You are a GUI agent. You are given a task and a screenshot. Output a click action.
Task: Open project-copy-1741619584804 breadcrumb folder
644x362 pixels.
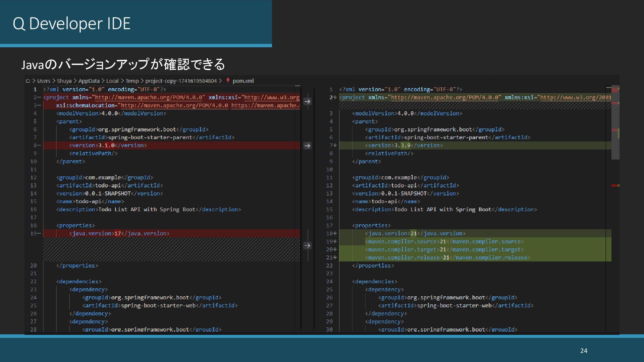point(181,81)
